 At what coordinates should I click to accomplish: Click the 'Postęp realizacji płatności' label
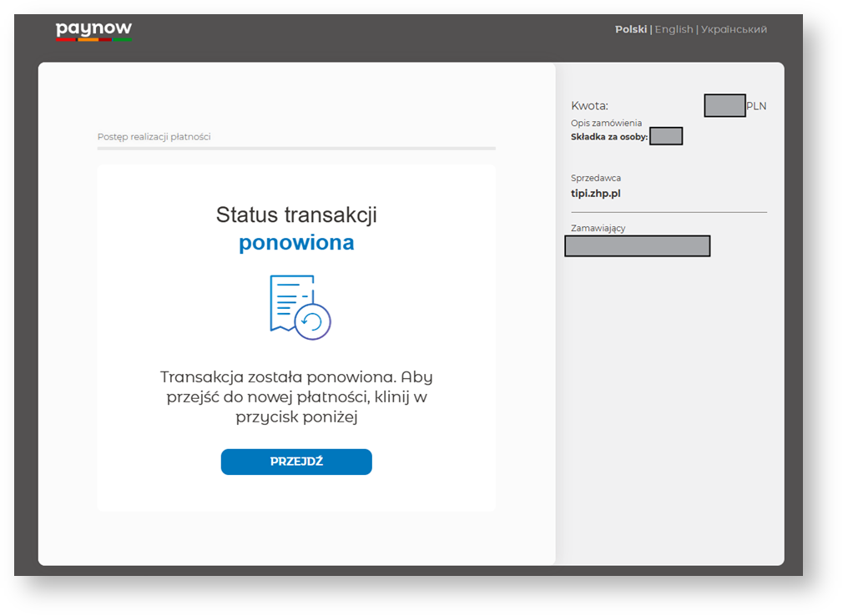(x=154, y=137)
